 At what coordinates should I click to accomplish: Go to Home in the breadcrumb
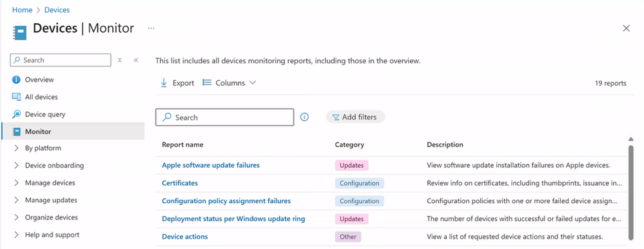click(x=22, y=10)
